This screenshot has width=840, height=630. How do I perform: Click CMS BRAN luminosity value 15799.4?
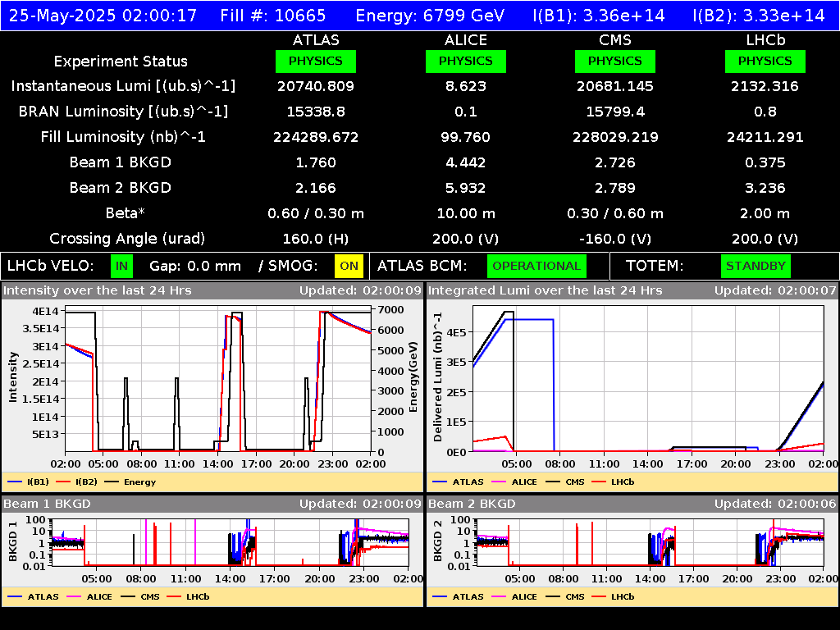tap(615, 112)
